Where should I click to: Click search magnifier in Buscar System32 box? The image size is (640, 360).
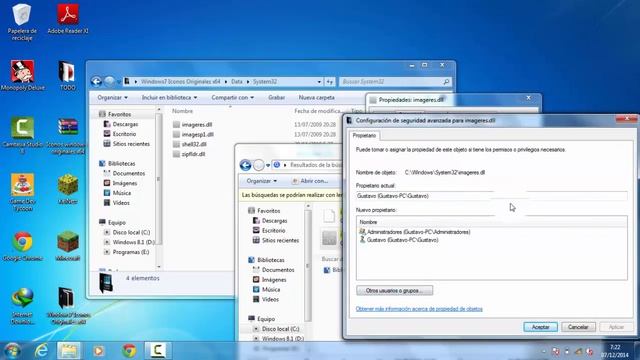pos(446,82)
